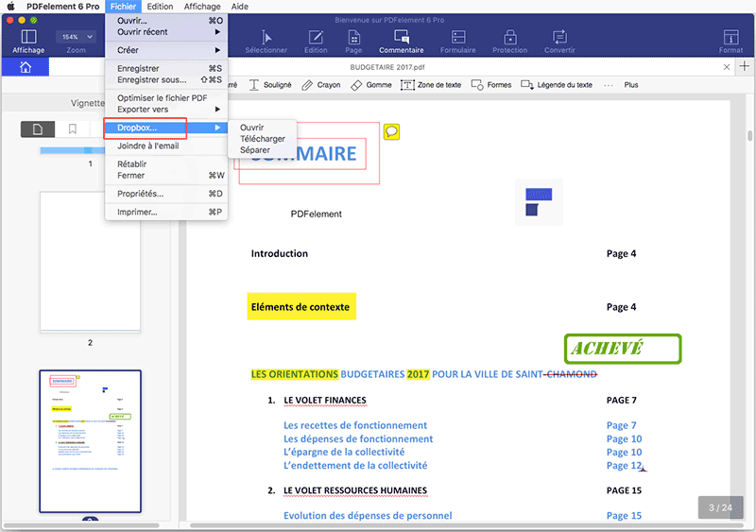Open the Edition menu in menu bar
Viewport: 756px width, 532px height.
(160, 7)
